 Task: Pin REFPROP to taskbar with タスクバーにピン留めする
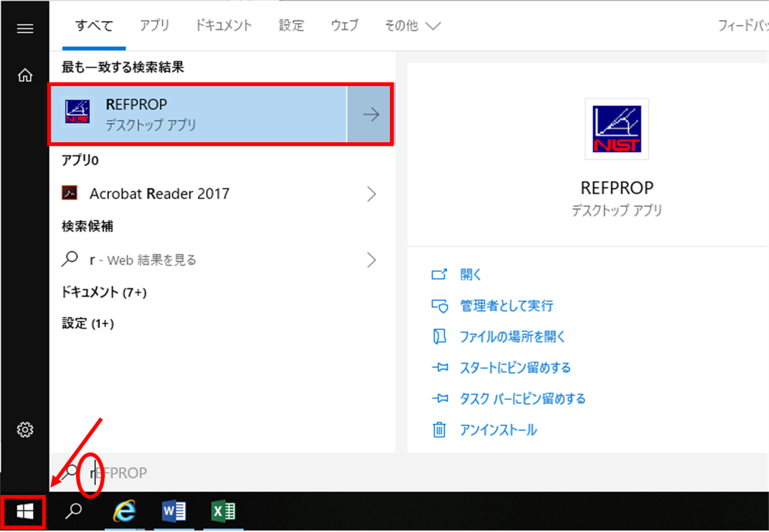pos(522,398)
